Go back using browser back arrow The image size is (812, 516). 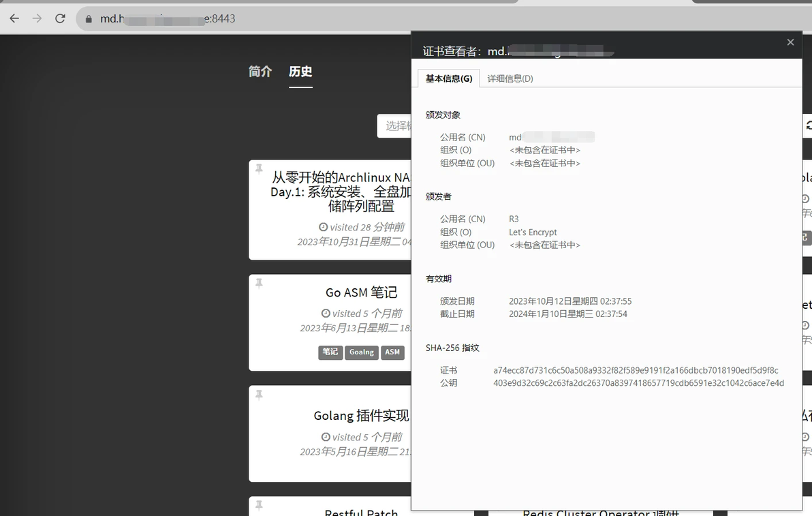[x=14, y=18]
